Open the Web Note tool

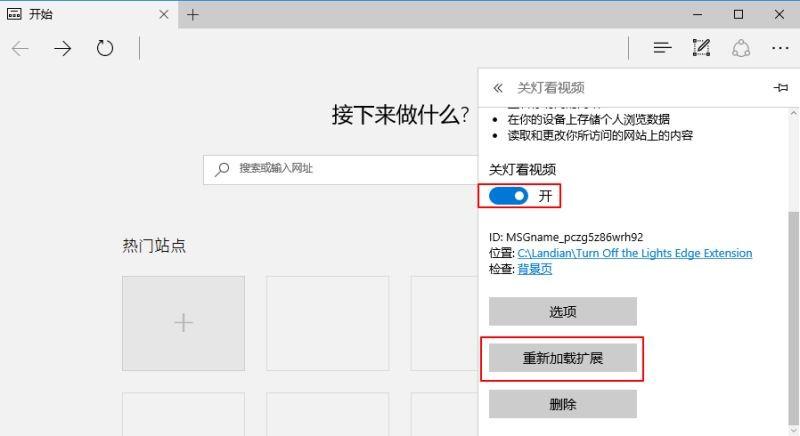(702, 47)
